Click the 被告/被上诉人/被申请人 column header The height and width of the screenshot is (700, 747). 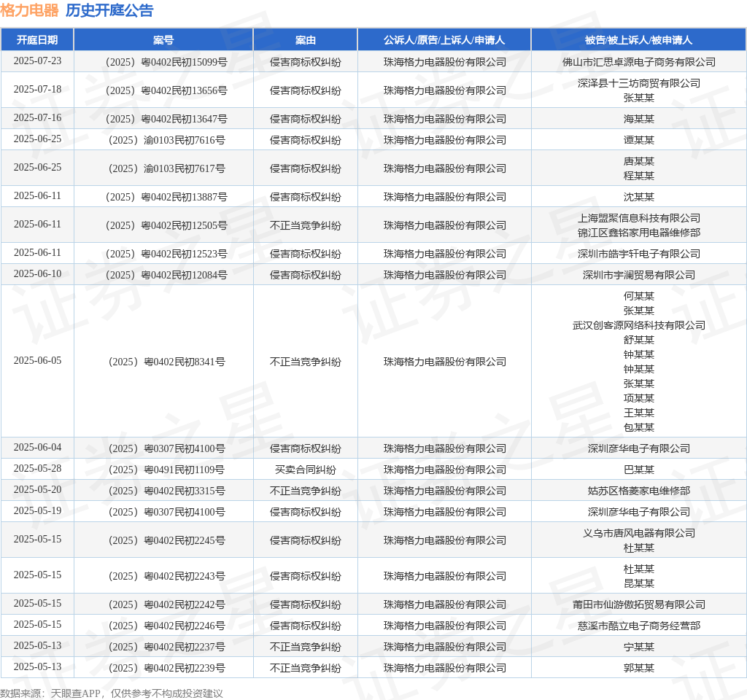(638, 40)
